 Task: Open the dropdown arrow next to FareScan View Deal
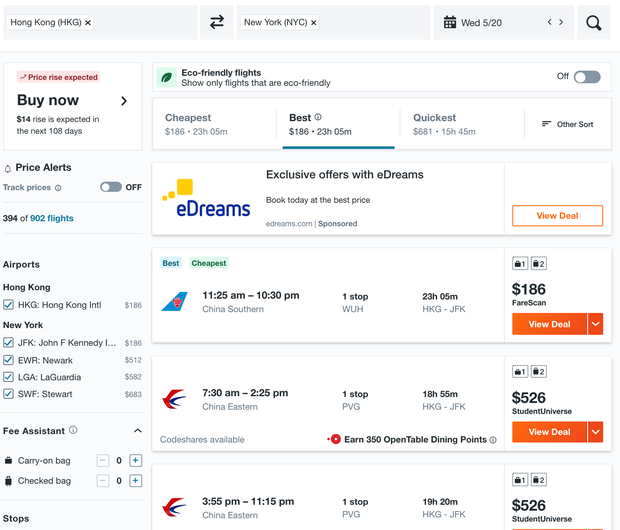(596, 324)
